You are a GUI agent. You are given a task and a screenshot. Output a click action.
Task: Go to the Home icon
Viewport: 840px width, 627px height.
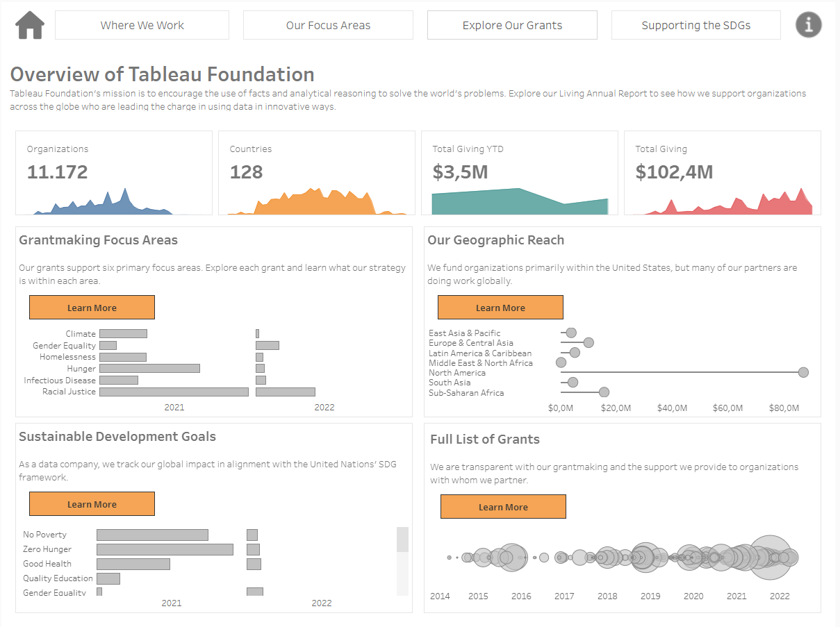pos(30,25)
